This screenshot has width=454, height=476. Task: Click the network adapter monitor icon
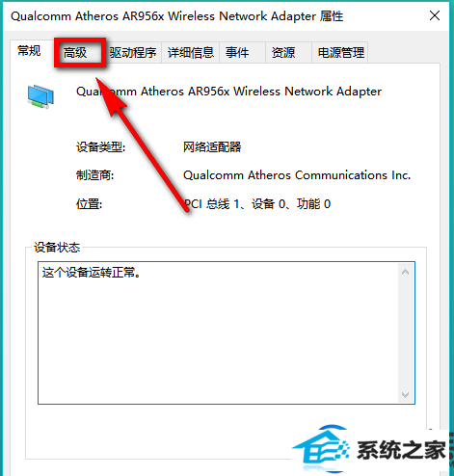[x=40, y=96]
